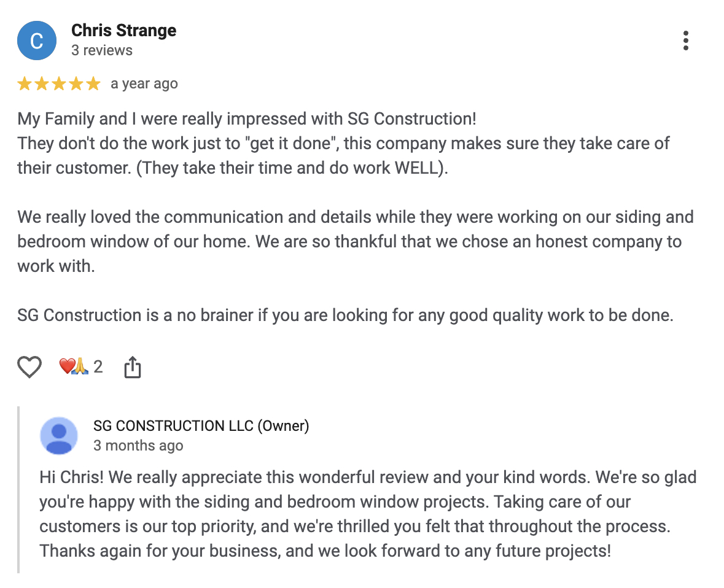This screenshot has width=724, height=588.
Task: Click the third star of the rating
Action: coord(59,84)
